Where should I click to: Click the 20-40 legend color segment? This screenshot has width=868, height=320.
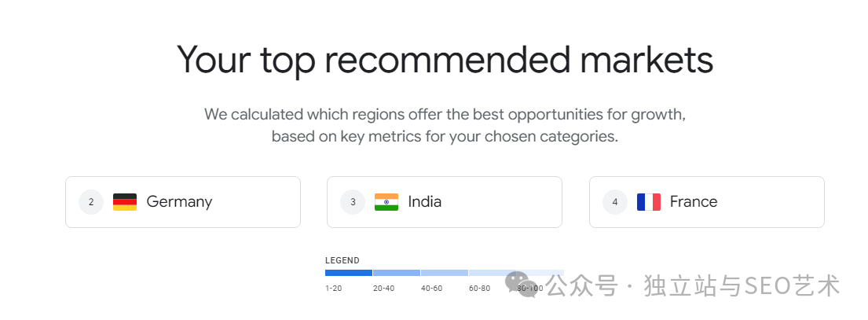point(397,273)
